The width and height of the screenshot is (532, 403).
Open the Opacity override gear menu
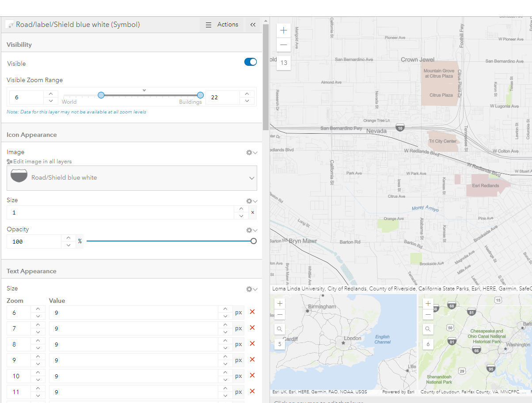(249, 230)
